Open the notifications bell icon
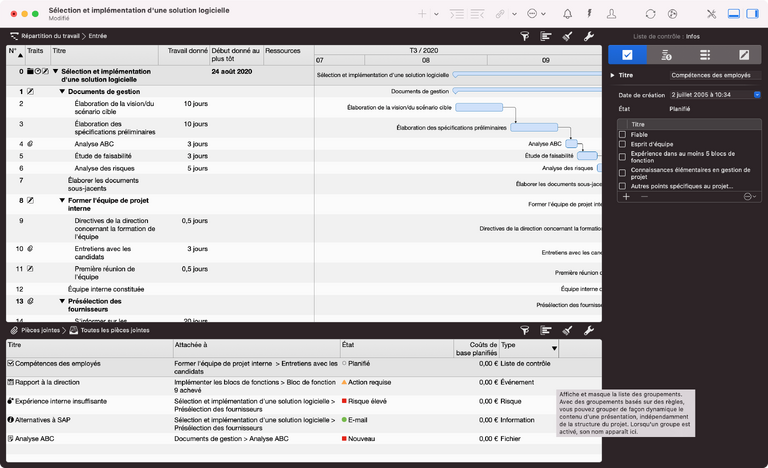 click(568, 14)
